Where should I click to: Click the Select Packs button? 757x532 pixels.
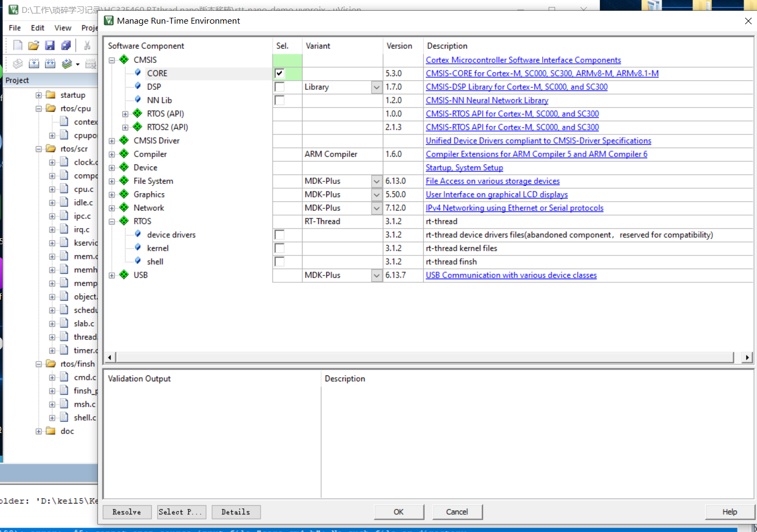[x=181, y=512]
